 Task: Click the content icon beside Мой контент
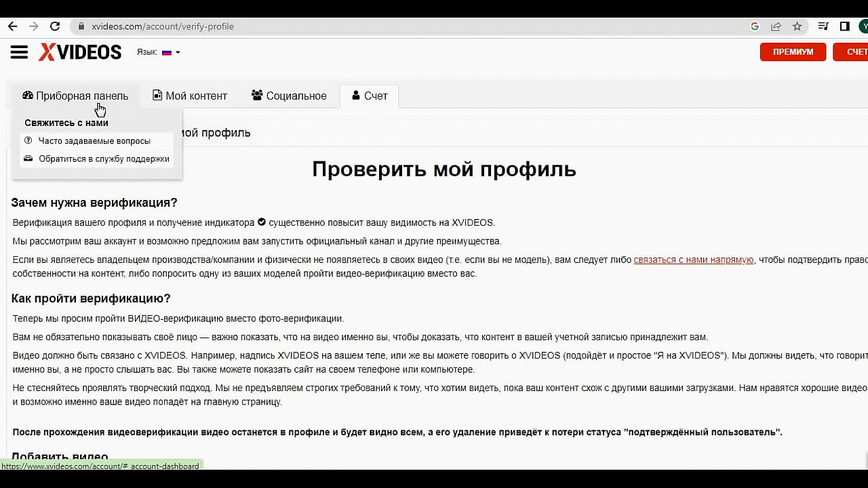coord(157,96)
